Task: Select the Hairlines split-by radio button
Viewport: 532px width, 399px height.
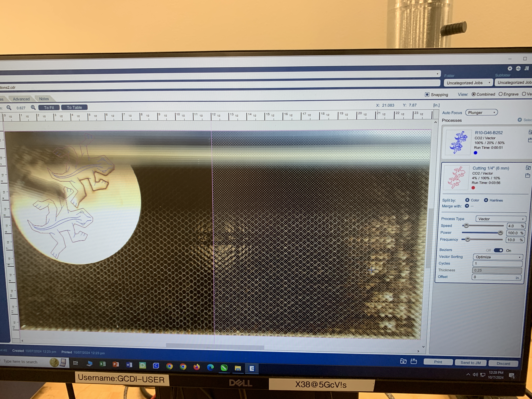Action: (486, 200)
